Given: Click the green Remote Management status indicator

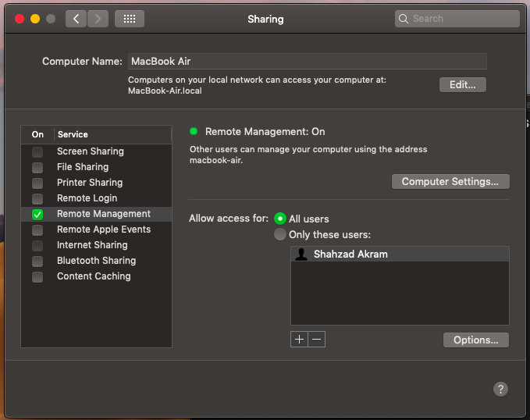Looking at the screenshot, I should (194, 131).
